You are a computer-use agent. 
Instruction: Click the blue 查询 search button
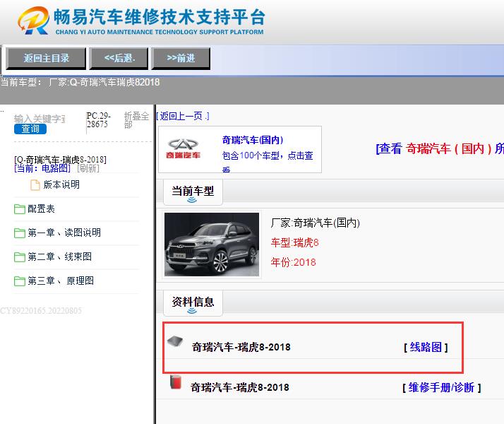point(30,129)
